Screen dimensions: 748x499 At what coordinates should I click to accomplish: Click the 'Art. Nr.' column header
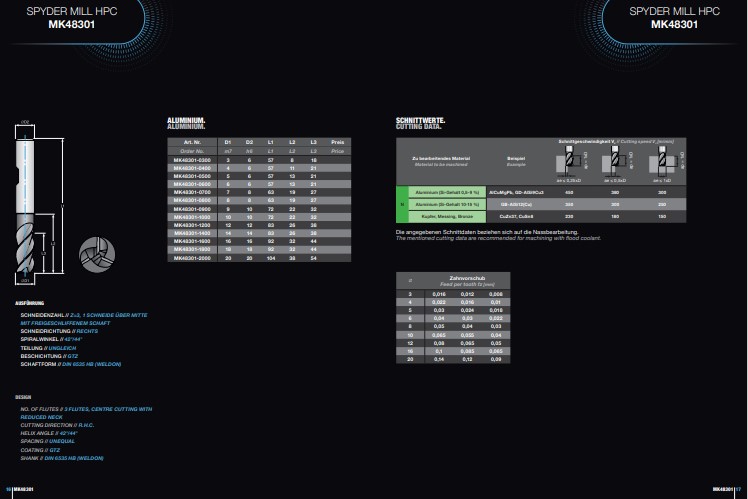pos(192,142)
